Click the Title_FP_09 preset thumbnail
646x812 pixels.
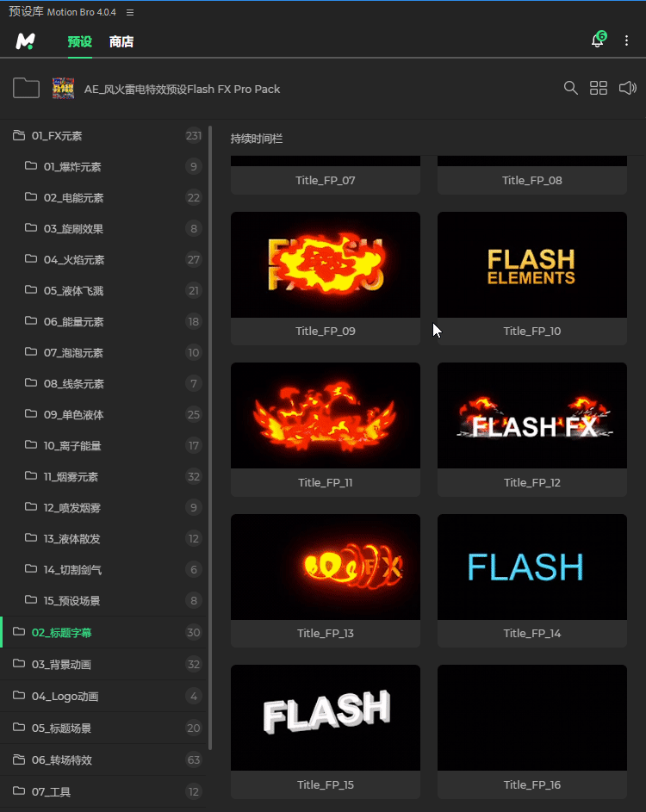[x=326, y=264]
